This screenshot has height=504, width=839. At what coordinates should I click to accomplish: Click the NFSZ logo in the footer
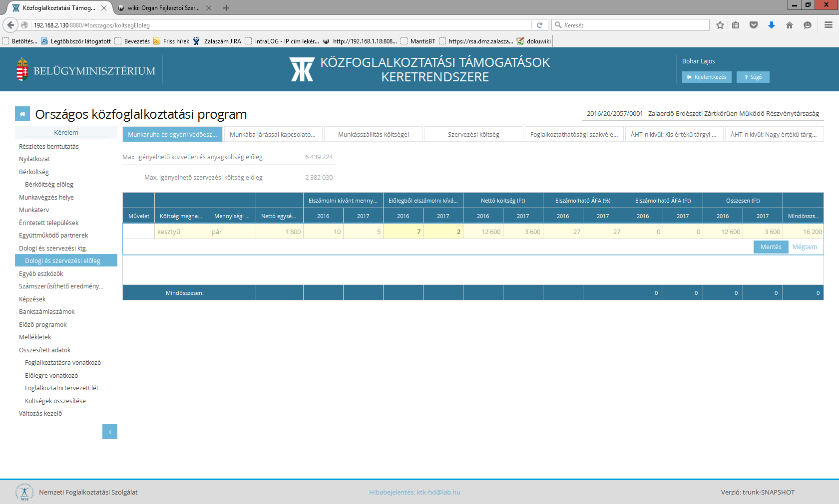tap(24, 492)
